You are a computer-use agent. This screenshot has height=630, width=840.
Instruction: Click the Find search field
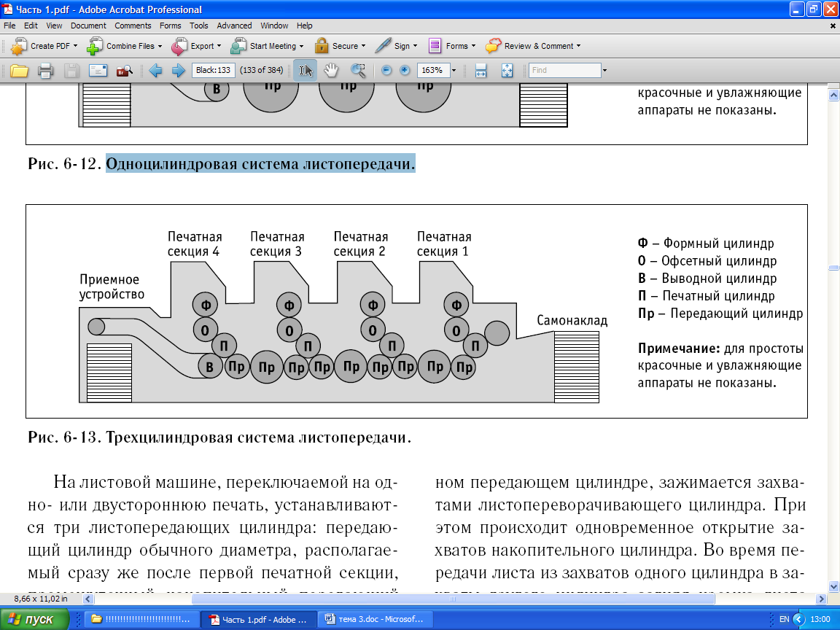pos(564,70)
